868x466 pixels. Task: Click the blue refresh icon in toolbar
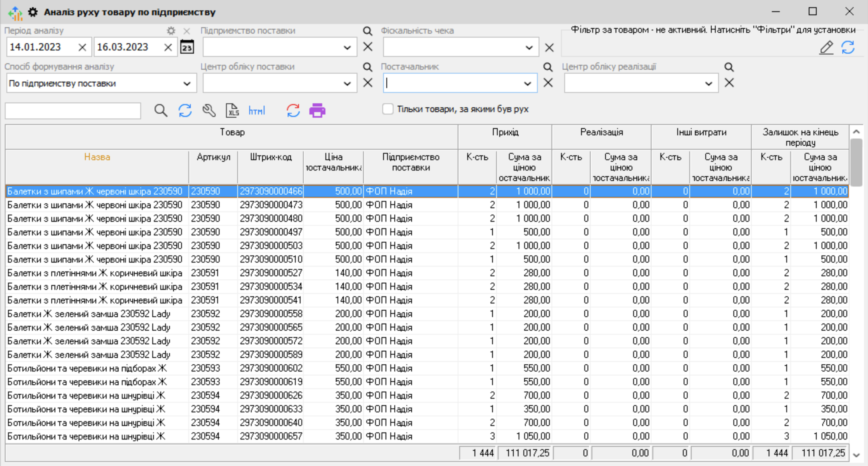[185, 110]
